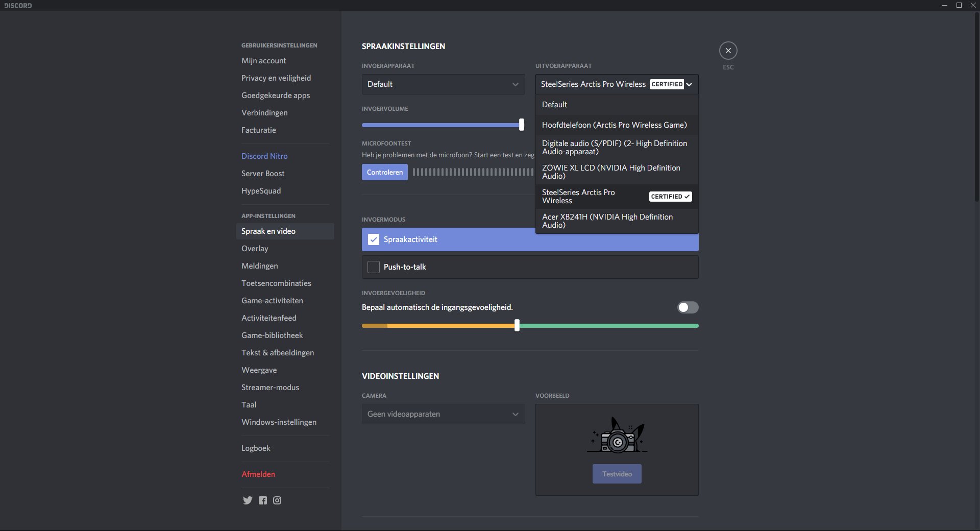Open the Camera Geen videoapparaten dropdown
Viewport: 980px width, 531px height.
click(443, 414)
